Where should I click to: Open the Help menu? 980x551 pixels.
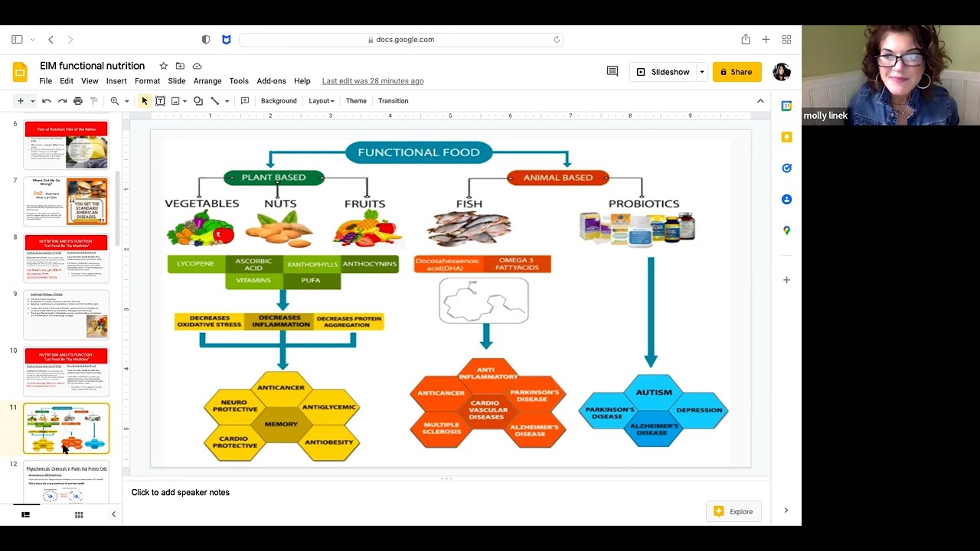(302, 81)
